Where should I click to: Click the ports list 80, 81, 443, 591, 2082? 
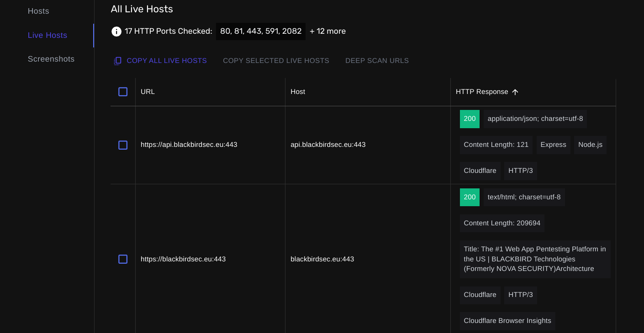261,31
